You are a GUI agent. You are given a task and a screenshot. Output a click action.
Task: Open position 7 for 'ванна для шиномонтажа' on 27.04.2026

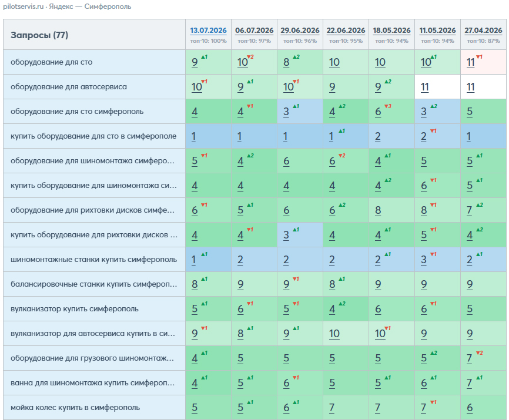tap(470, 383)
